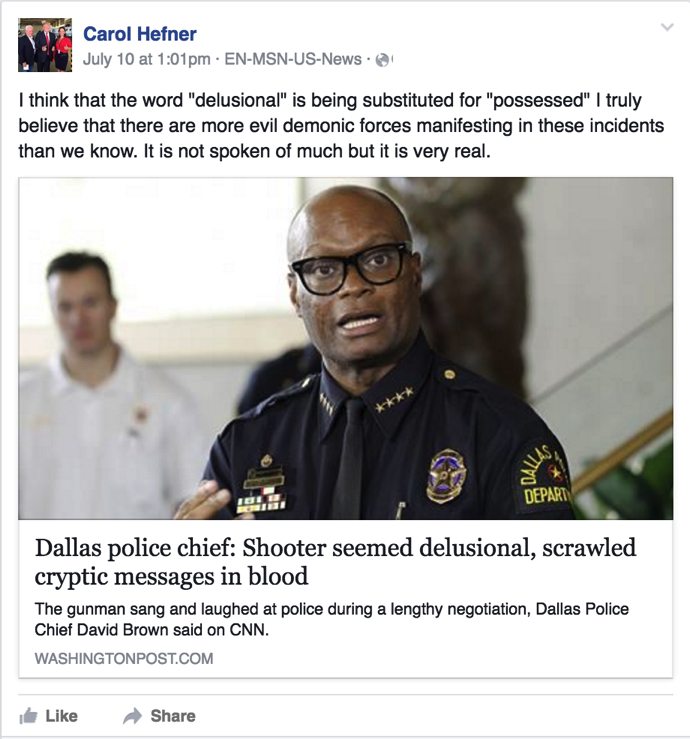Visit the WASHINGTONPOST.COM domain link
The height and width of the screenshot is (739, 690).
123,658
